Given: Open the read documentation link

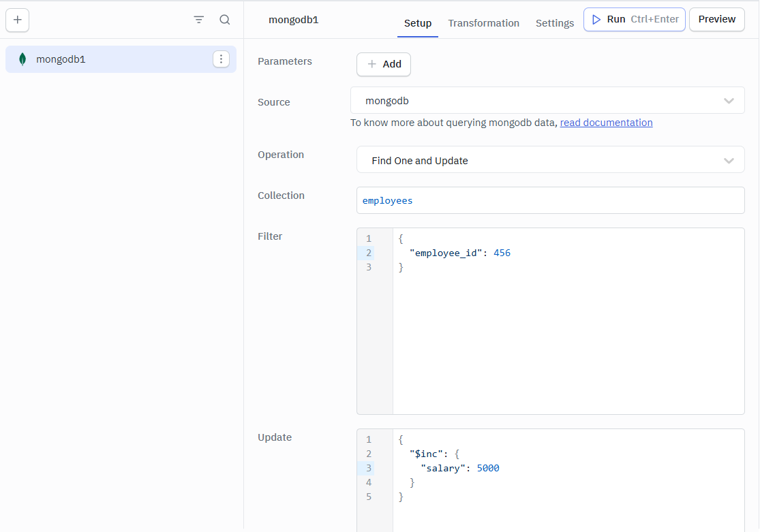Looking at the screenshot, I should (x=606, y=123).
